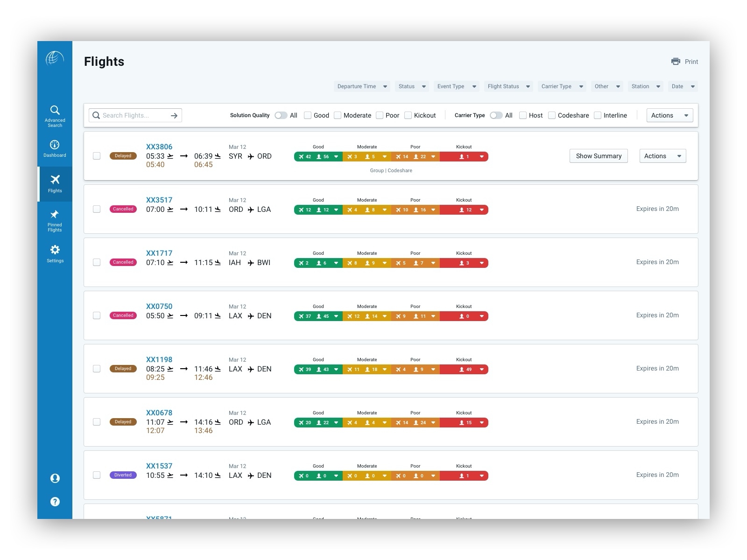Open the help icon at sidebar bottom

(x=55, y=501)
